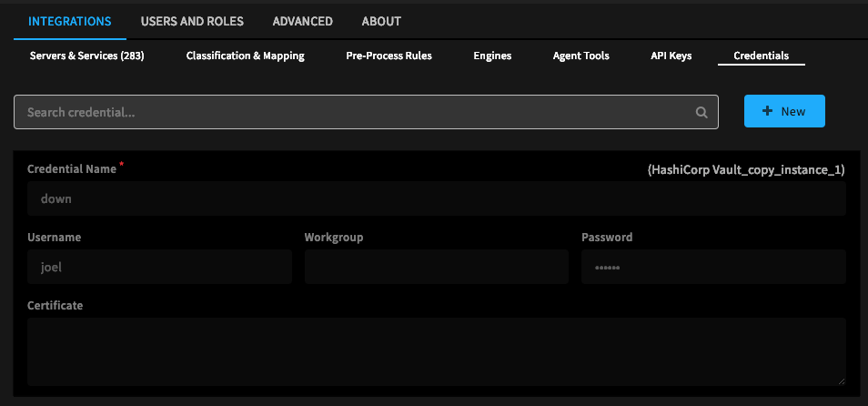The height and width of the screenshot is (406, 868).
Task: Click the masked Password field
Action: point(712,268)
